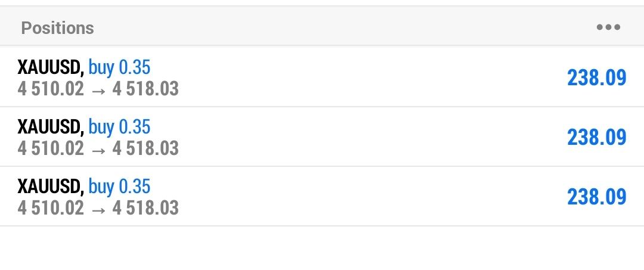Tap profit 238.09 of the bottom position
The width and height of the screenshot is (644, 270).
pos(596,197)
